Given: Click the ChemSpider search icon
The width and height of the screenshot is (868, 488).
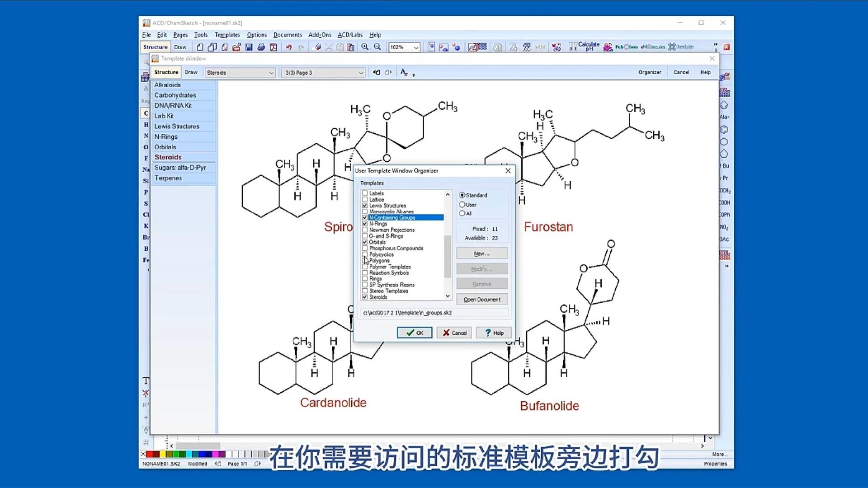Looking at the screenshot, I should click(681, 47).
